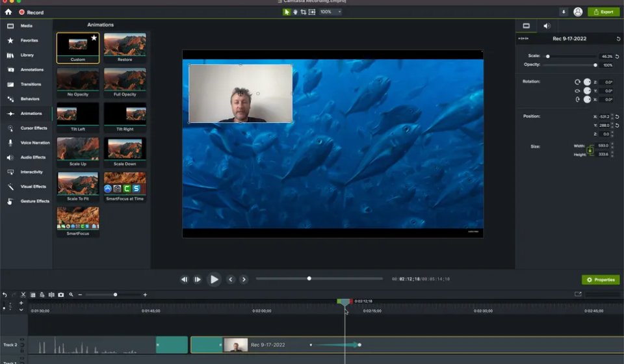Image resolution: width=624 pixels, height=364 pixels.
Task: Click the timeline Split icon
Action: pos(51,295)
